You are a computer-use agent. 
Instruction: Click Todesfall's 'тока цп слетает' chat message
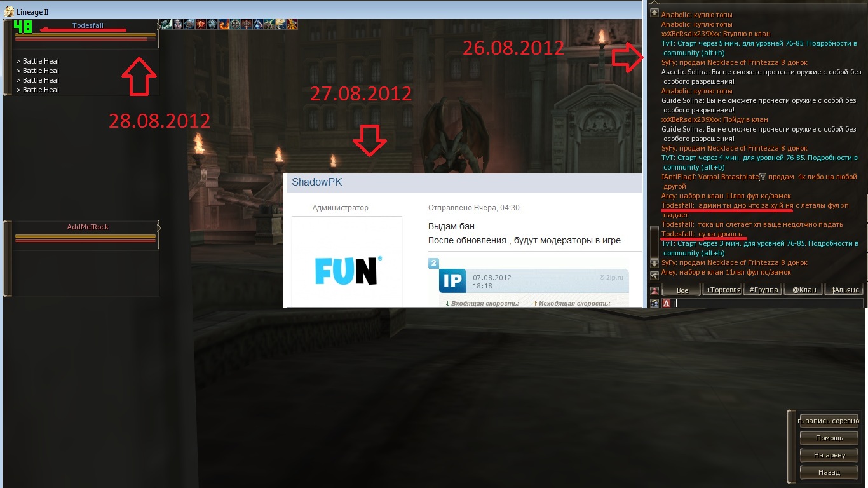coord(752,225)
